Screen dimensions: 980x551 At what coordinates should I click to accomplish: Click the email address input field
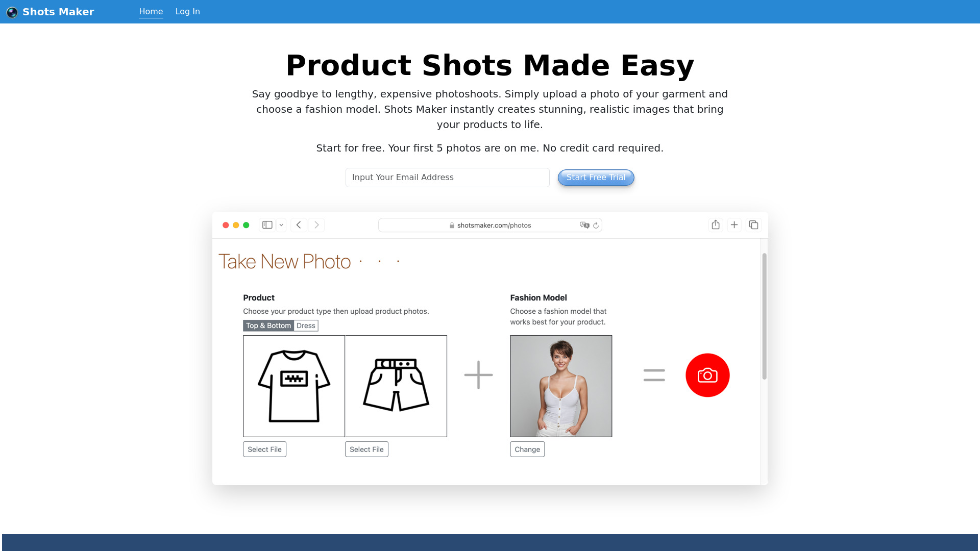447,177
